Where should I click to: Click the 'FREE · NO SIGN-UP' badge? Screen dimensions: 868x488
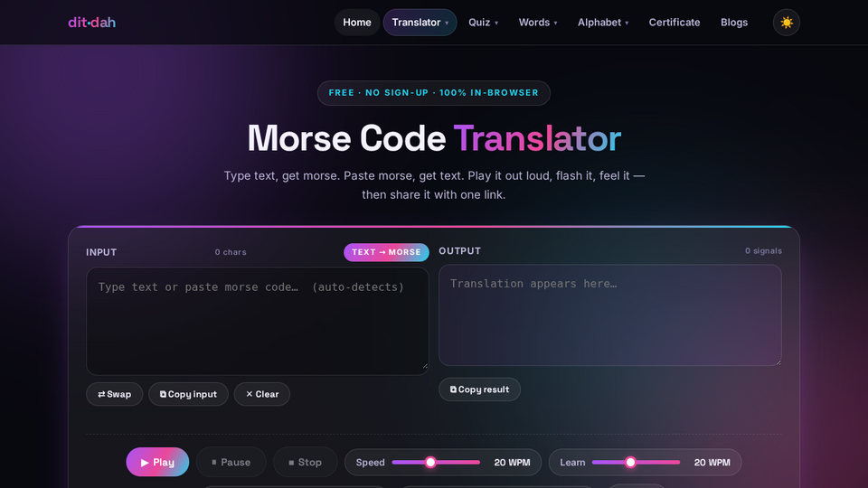(x=433, y=93)
